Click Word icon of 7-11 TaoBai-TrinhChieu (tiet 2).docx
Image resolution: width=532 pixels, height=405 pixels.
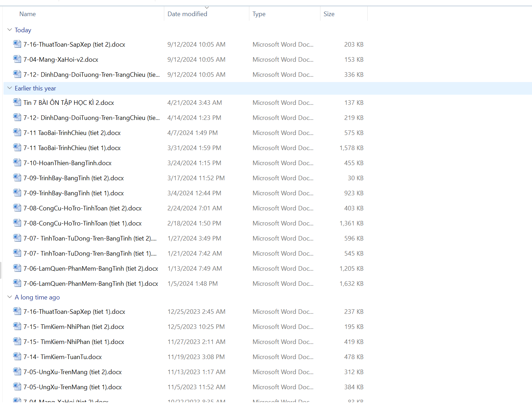[x=17, y=132]
